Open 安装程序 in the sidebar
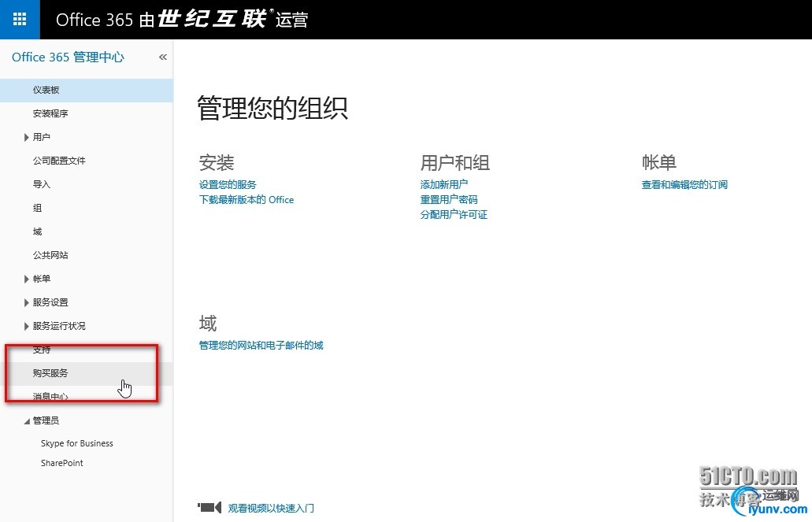Image resolution: width=812 pixels, height=522 pixels. pos(50,113)
